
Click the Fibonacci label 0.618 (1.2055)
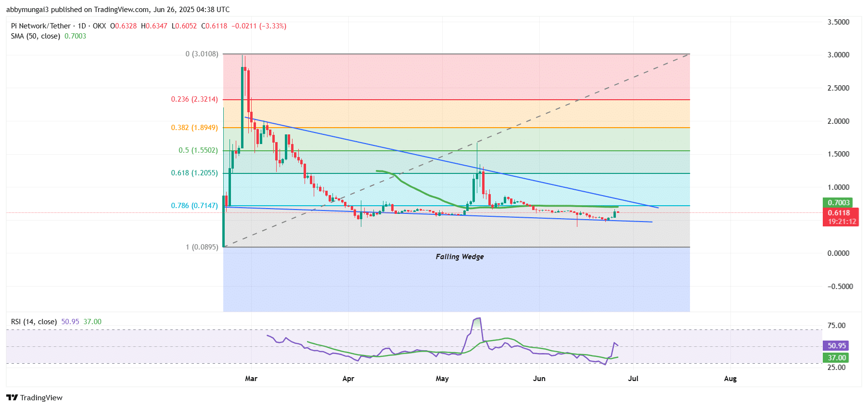194,173
